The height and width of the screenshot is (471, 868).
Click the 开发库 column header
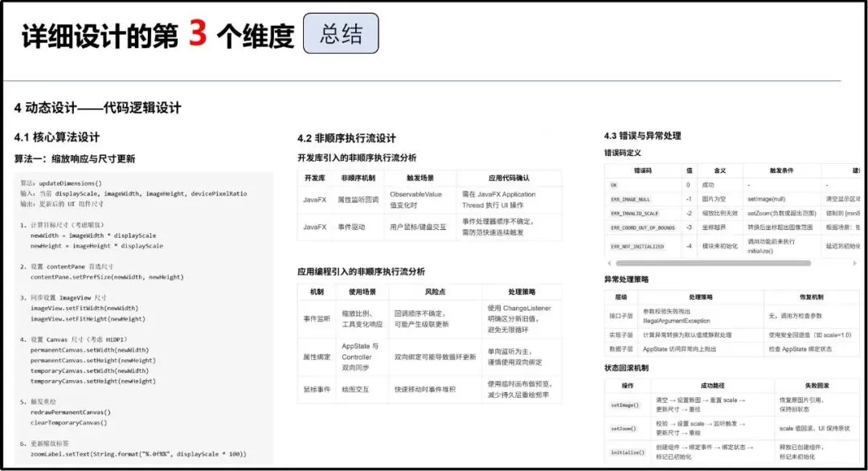(x=314, y=178)
